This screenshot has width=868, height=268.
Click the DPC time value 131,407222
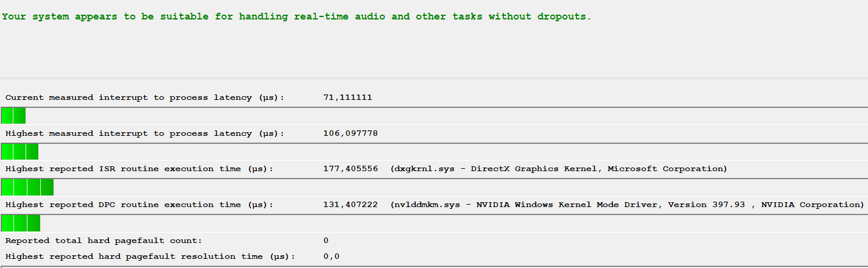(x=351, y=205)
